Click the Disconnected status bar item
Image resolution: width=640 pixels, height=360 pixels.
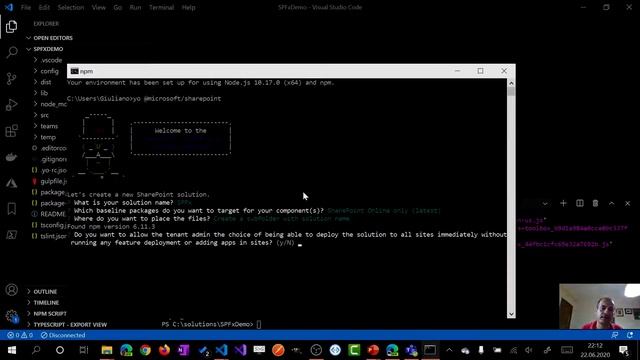pyautogui.click(x=63, y=335)
